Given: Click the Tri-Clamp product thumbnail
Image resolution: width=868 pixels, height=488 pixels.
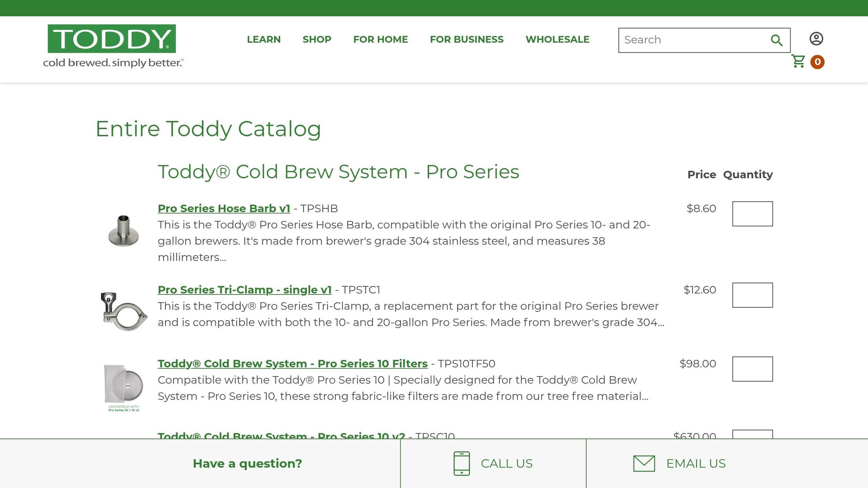Looking at the screenshot, I should pos(124,311).
